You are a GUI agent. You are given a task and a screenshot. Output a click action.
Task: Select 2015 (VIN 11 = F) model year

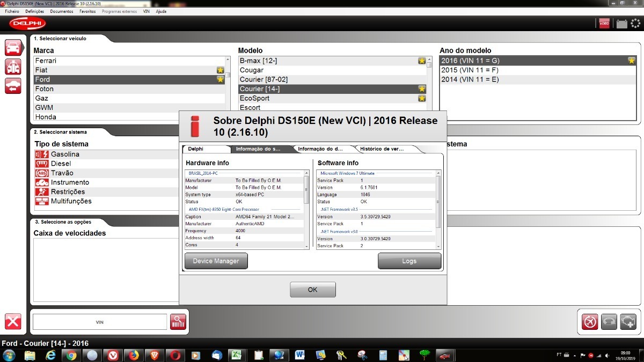tap(538, 70)
